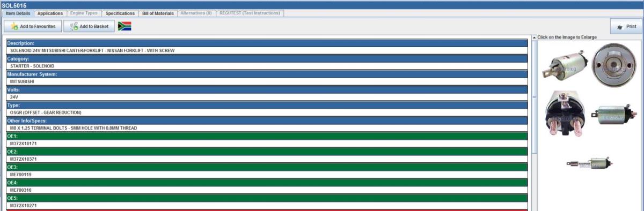
Task: Open the Item Details tab
Action: tap(18, 13)
